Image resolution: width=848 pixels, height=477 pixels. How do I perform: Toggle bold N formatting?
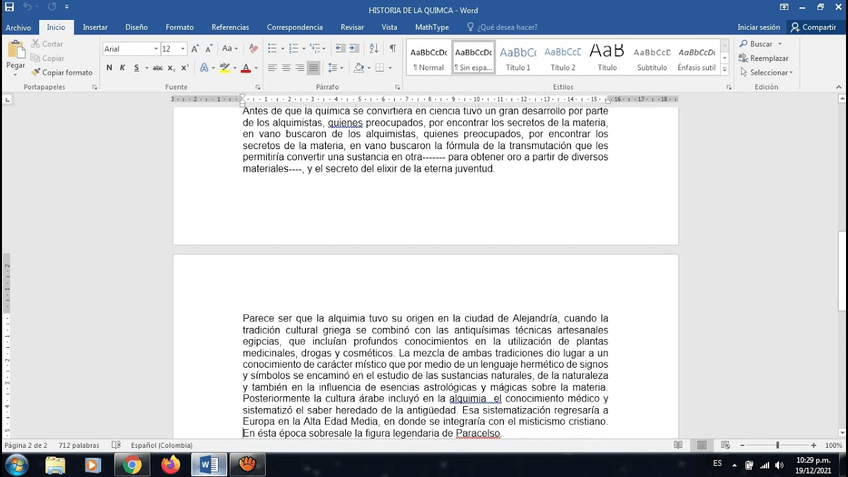point(108,68)
